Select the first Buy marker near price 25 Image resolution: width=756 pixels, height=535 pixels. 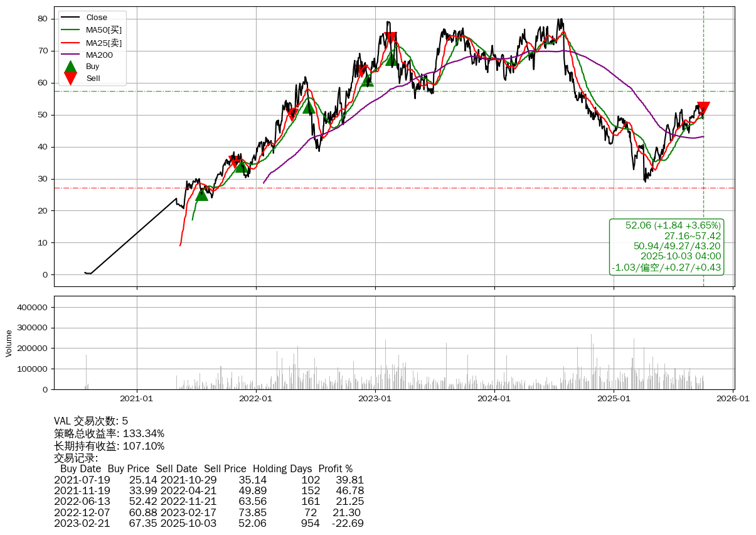coord(201,194)
